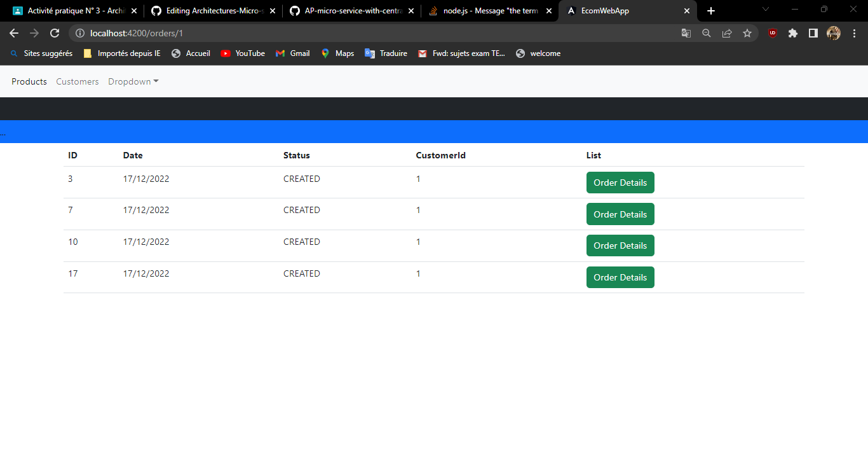Open Order Details for order 17
Screen dimensions: 868x456
(620, 277)
